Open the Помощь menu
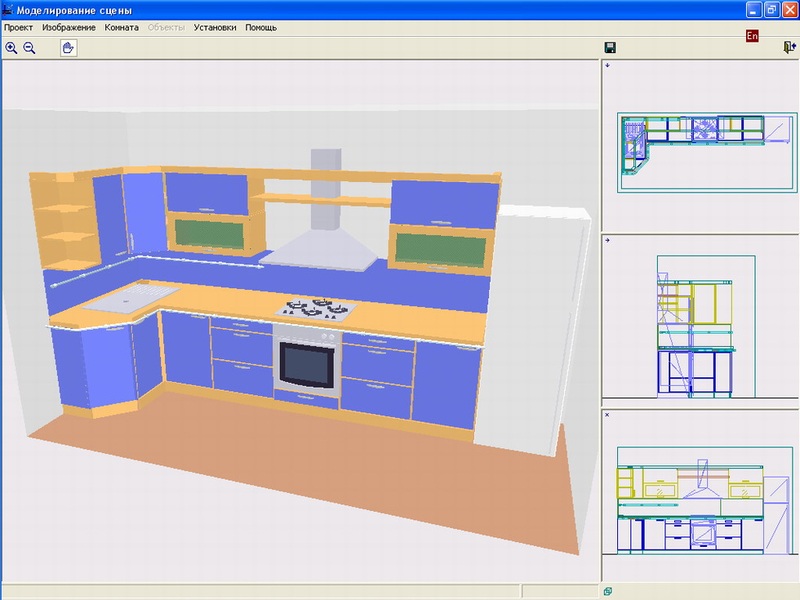 tap(261, 27)
